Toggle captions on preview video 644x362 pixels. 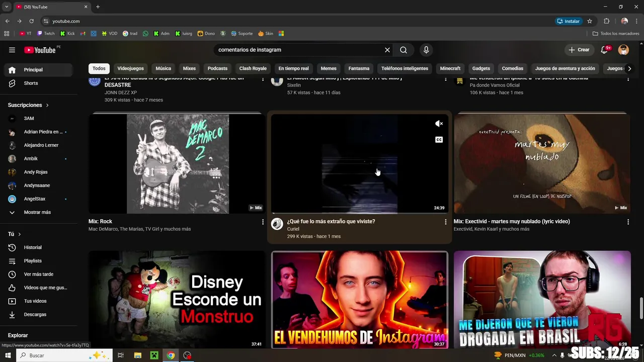[439, 140]
